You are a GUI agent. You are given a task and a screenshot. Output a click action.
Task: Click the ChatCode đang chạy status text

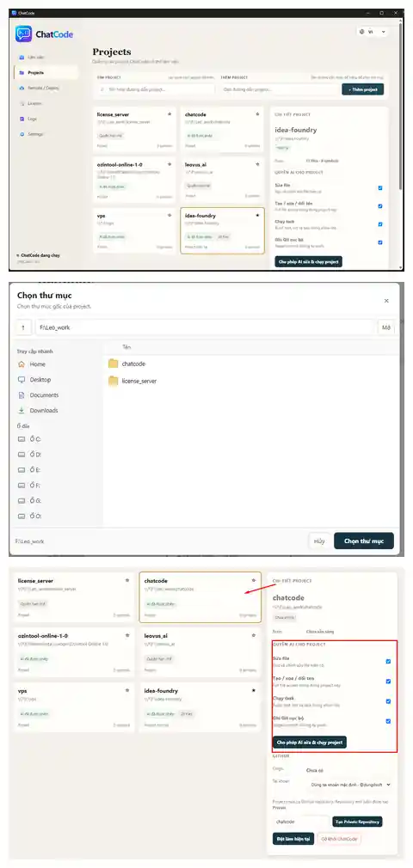pyautogui.click(x=40, y=255)
